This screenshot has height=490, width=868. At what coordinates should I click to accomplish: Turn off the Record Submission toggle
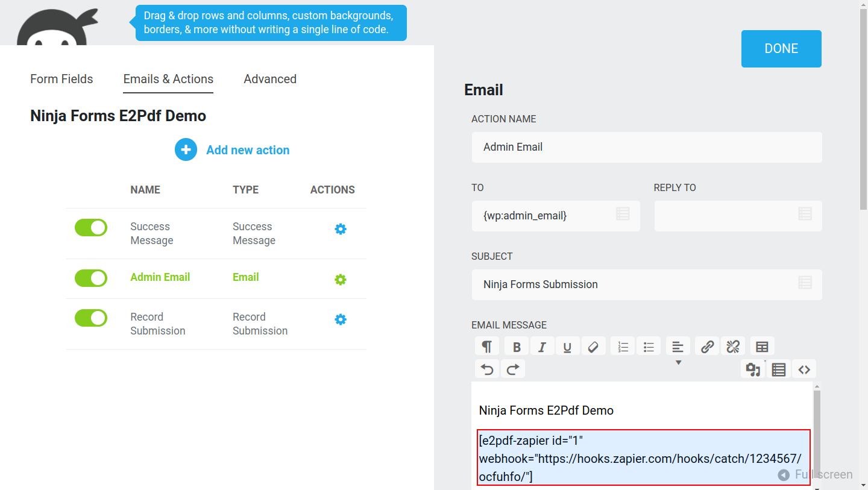coord(91,318)
